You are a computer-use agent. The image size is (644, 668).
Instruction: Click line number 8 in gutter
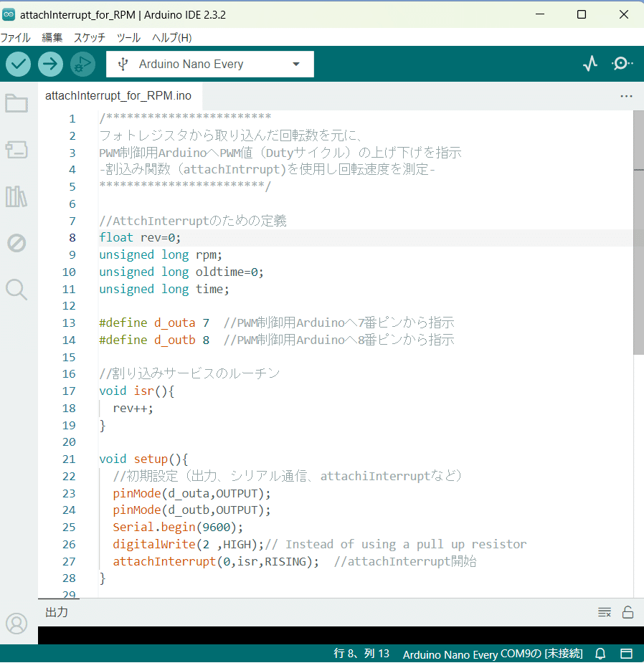[x=72, y=238]
